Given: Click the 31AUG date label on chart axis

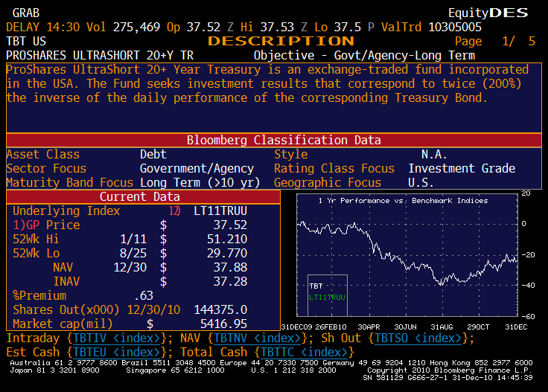Looking at the screenshot, I should click(442, 327).
